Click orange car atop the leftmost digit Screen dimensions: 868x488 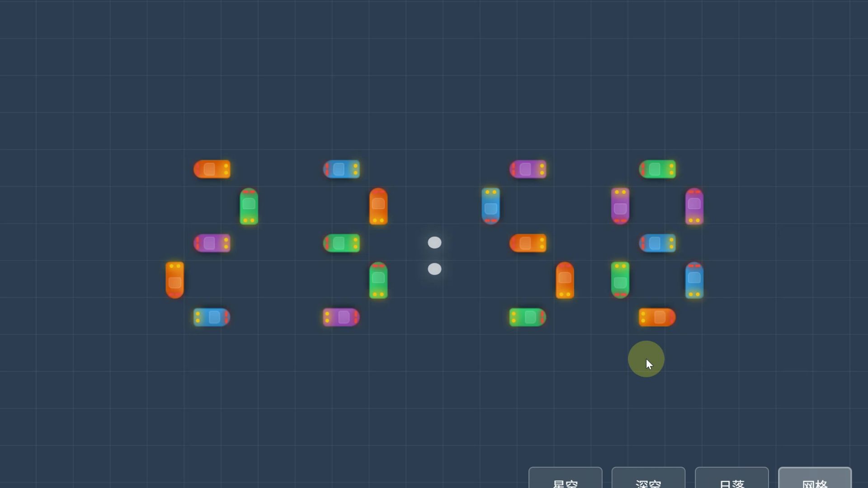point(212,169)
